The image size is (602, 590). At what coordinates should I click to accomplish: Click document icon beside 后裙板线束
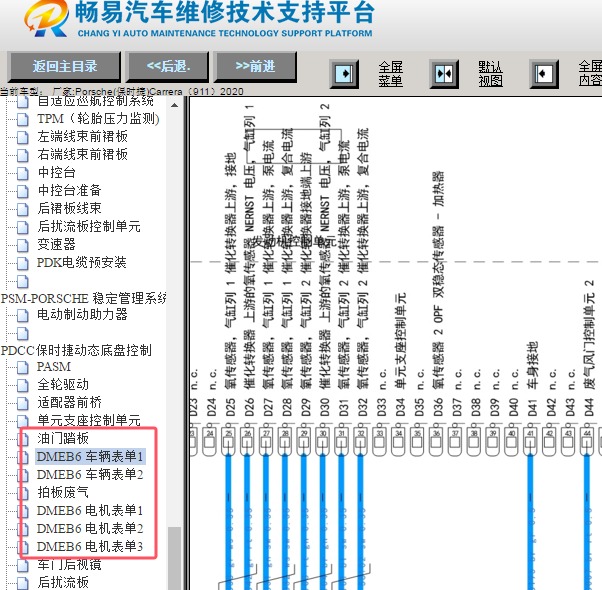23,209
